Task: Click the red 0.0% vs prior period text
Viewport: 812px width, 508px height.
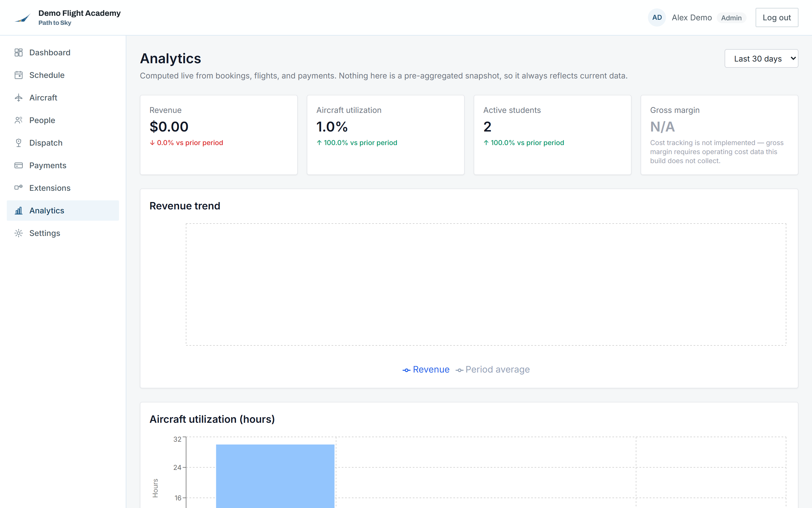Action: pos(186,143)
